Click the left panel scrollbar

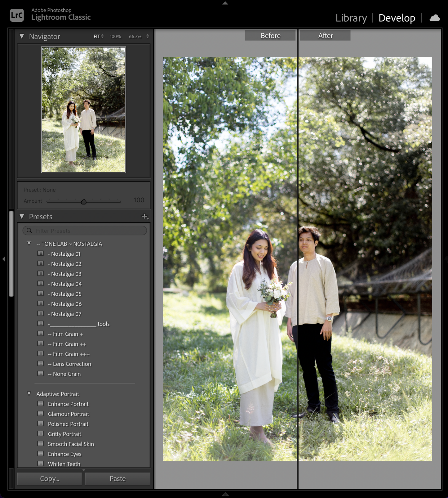[x=11, y=253]
